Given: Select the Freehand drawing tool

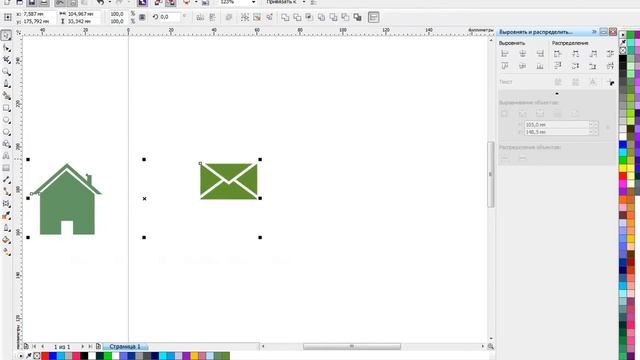Looking at the screenshot, I should [x=6, y=84].
